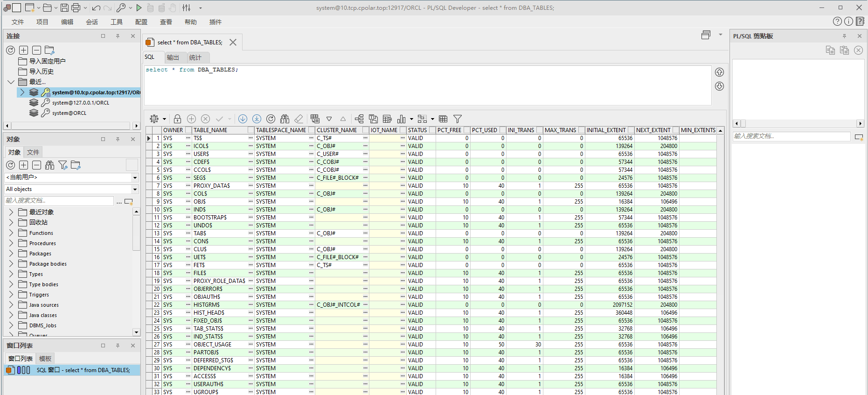This screenshot has height=395, width=868.
Task: Click the object search input field
Action: pos(58,200)
